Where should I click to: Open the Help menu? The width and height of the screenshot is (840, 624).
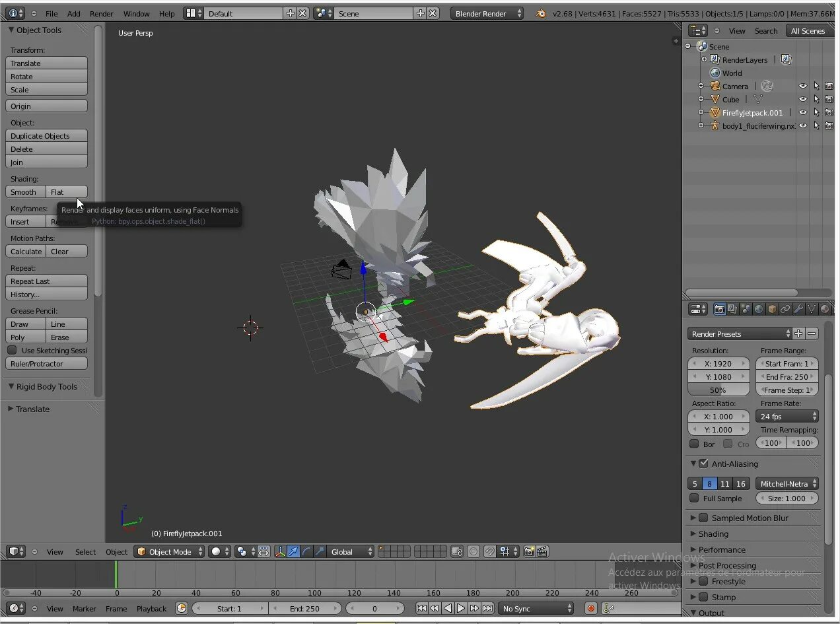click(167, 13)
